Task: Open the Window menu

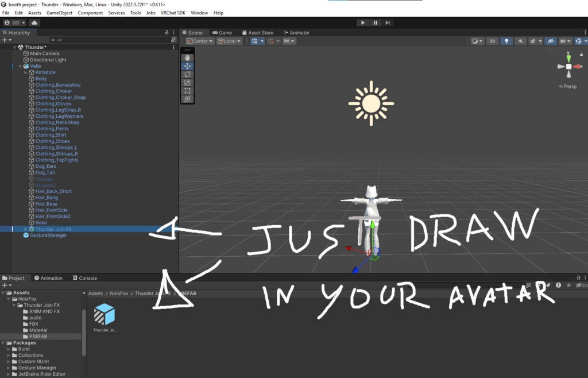Action: pyautogui.click(x=199, y=13)
